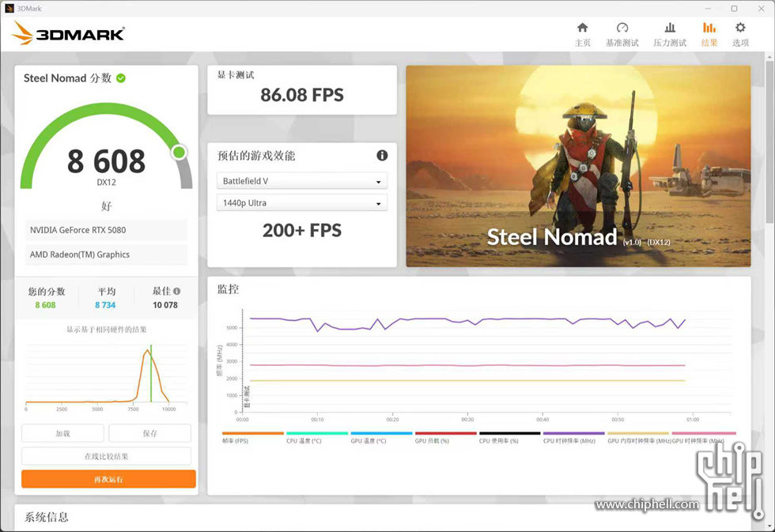Toggle the black CPU 使用率 legend swatch
Image resolution: width=775 pixels, height=532 pixels.
pos(509,433)
